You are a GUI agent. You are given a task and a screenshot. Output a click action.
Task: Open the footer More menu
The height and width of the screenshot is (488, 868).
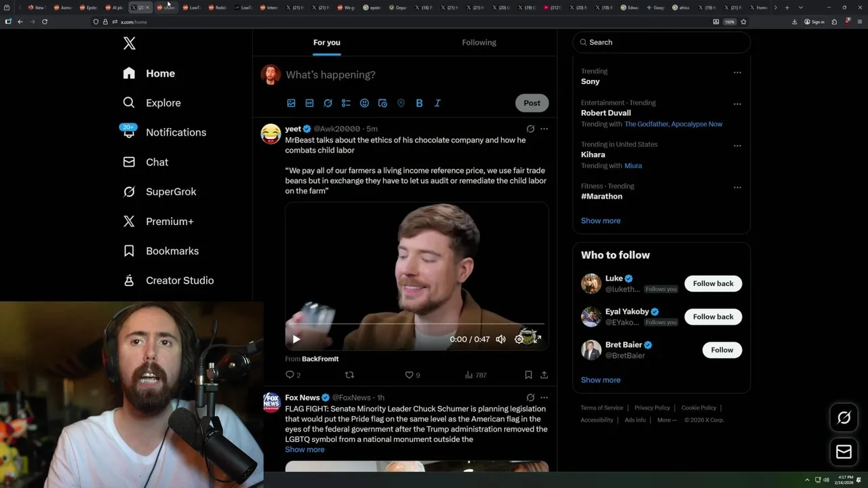pyautogui.click(x=667, y=420)
